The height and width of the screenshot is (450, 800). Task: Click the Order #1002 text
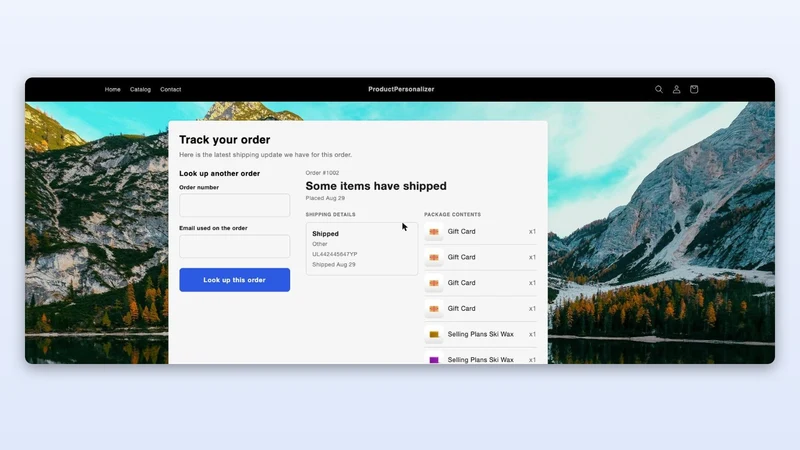pyautogui.click(x=322, y=173)
